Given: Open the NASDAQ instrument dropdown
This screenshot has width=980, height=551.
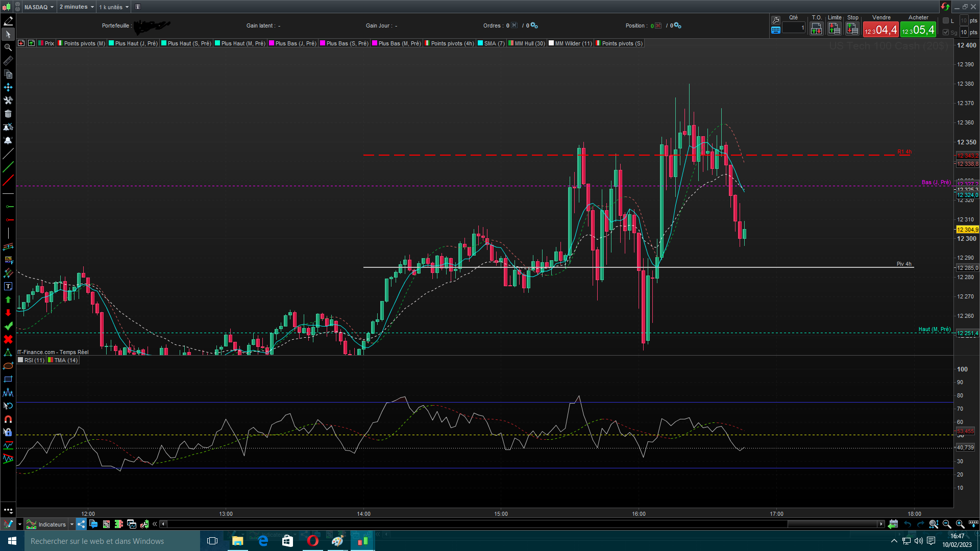Looking at the screenshot, I should (39, 7).
